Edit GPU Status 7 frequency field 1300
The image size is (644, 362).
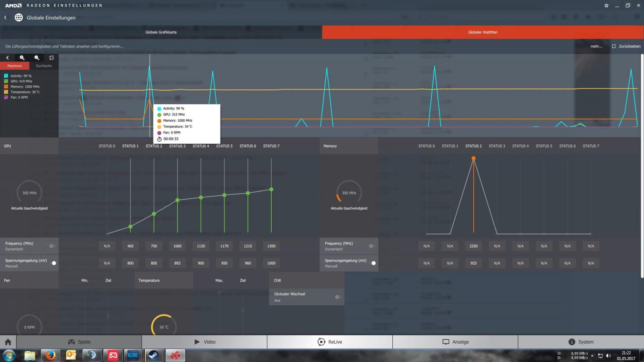(x=271, y=246)
